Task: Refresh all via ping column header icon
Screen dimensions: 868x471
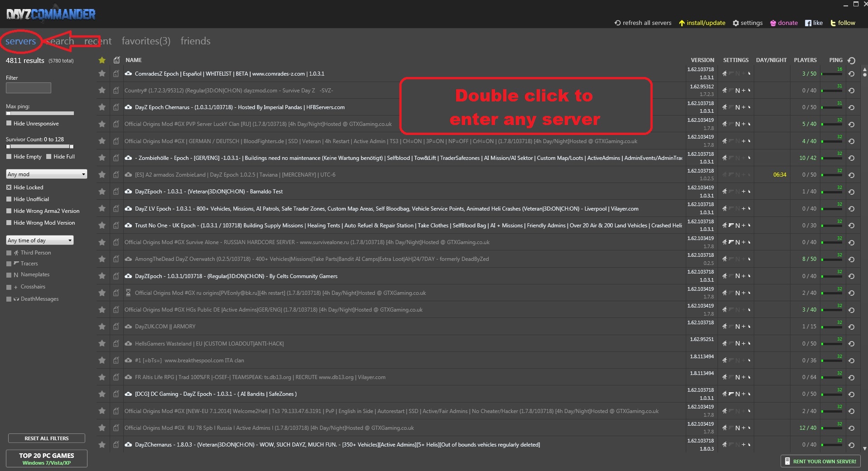Action: point(852,60)
